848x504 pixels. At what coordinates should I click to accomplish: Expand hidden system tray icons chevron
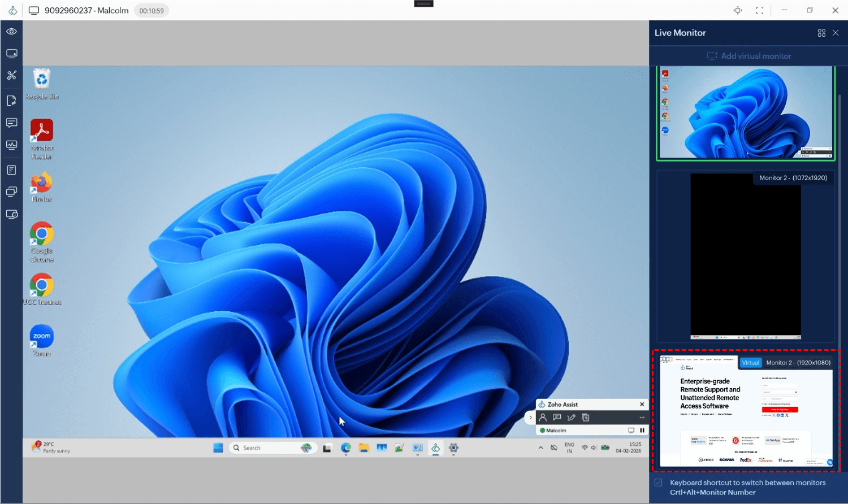click(540, 447)
